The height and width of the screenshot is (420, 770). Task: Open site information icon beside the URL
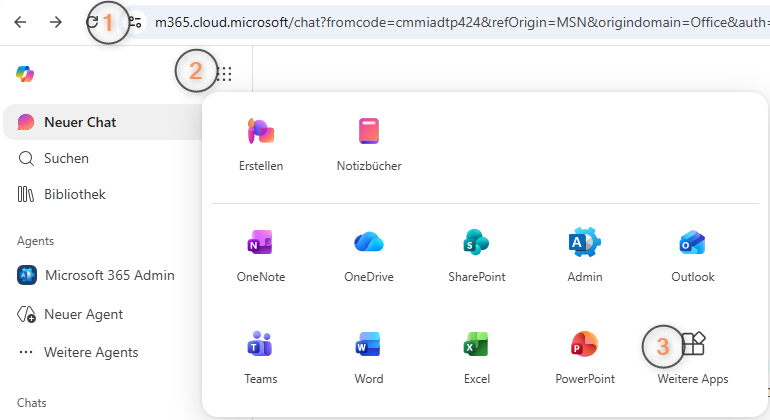point(135,22)
